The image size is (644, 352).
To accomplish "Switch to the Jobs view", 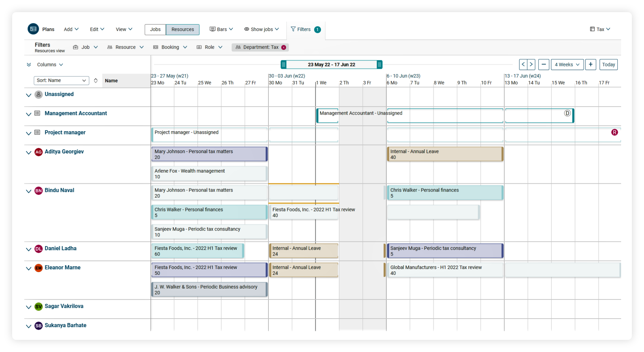I will coord(155,29).
